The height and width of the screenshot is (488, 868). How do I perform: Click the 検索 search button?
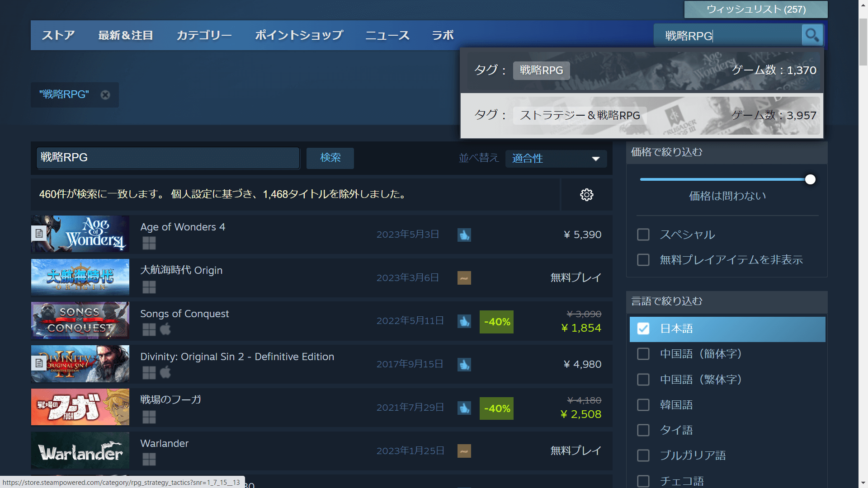[330, 158]
